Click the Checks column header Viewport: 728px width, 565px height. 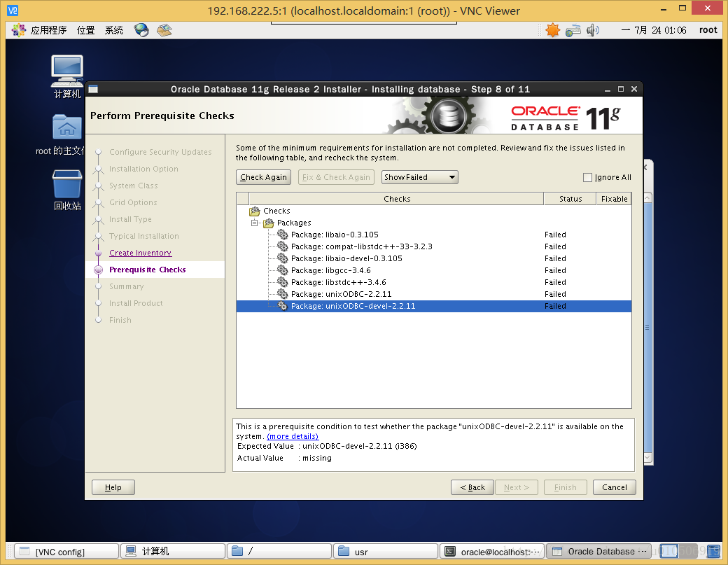coord(396,199)
